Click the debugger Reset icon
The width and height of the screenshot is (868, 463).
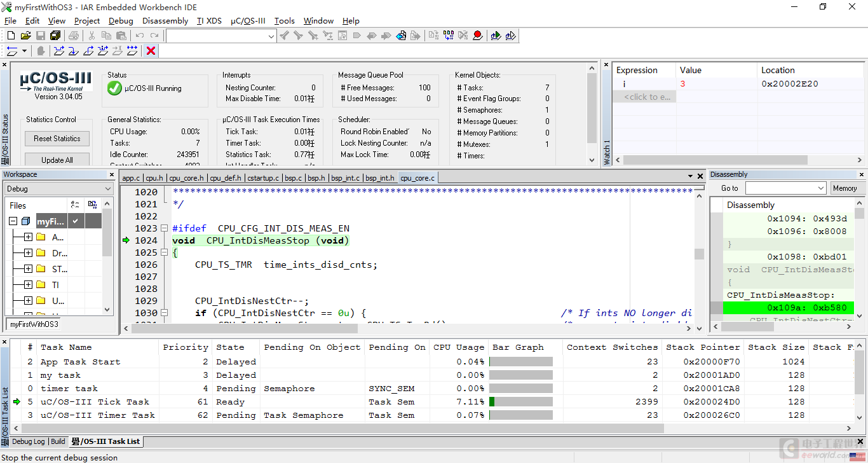coord(12,51)
